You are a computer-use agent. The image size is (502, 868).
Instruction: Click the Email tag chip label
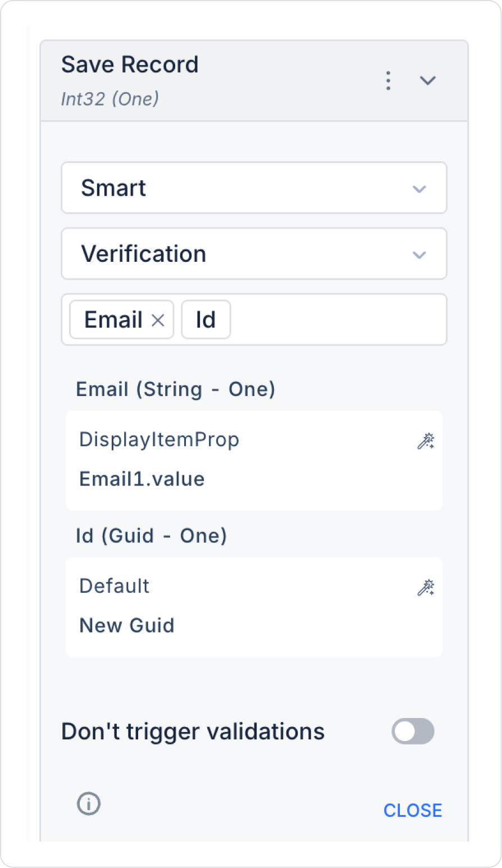click(113, 320)
